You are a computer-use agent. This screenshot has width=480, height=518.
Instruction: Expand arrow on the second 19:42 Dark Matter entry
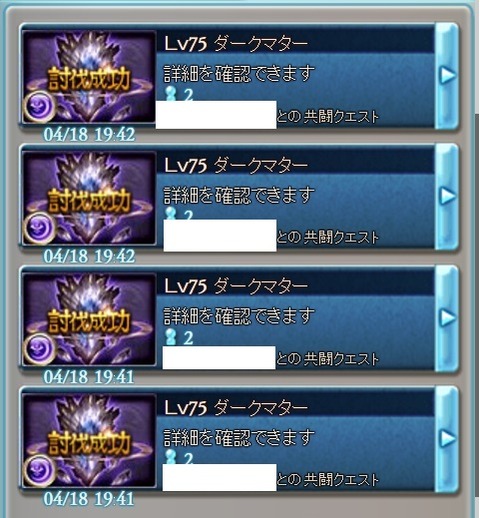pyautogui.click(x=447, y=196)
